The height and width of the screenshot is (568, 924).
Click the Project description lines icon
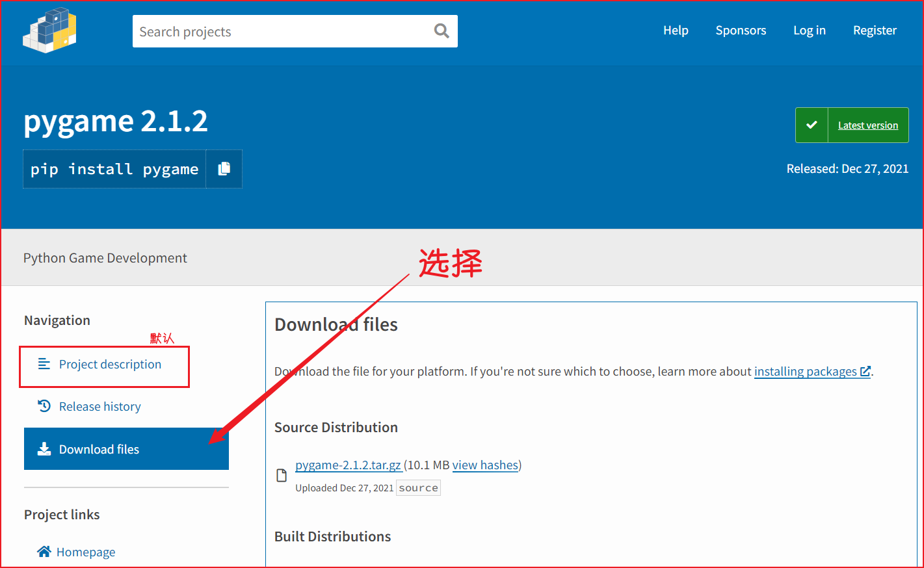[x=44, y=364]
